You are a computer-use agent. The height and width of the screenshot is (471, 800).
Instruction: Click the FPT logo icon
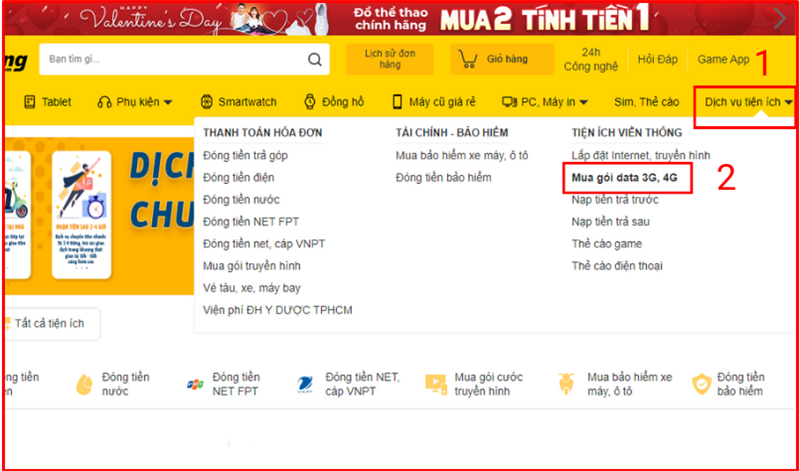(195, 385)
